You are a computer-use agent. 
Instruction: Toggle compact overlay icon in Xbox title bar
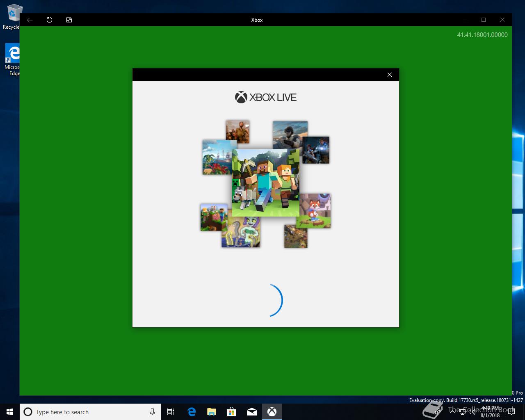click(x=69, y=20)
